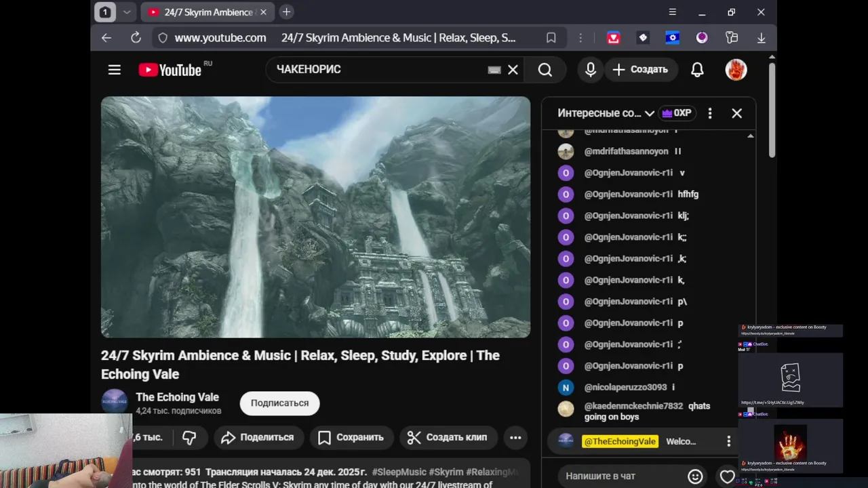Click the pinned @TheEchoingVale username
This screenshot has width=868, height=488.
[620, 441]
